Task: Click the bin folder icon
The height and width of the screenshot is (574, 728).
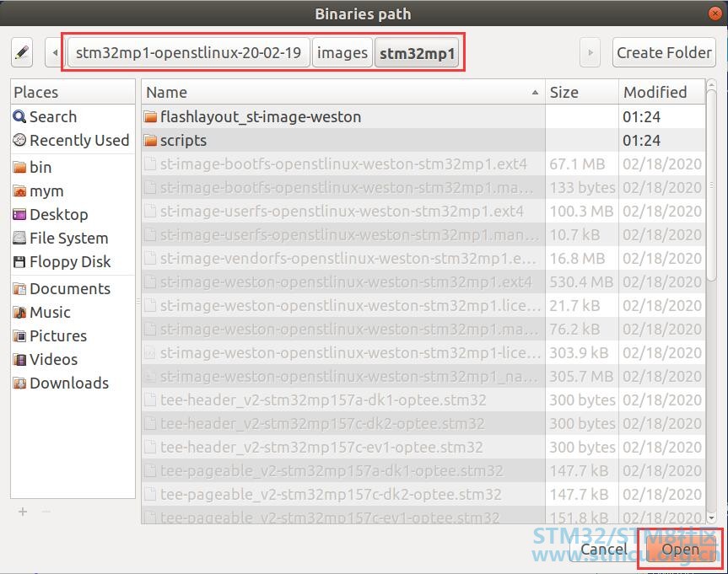Action: 19,167
